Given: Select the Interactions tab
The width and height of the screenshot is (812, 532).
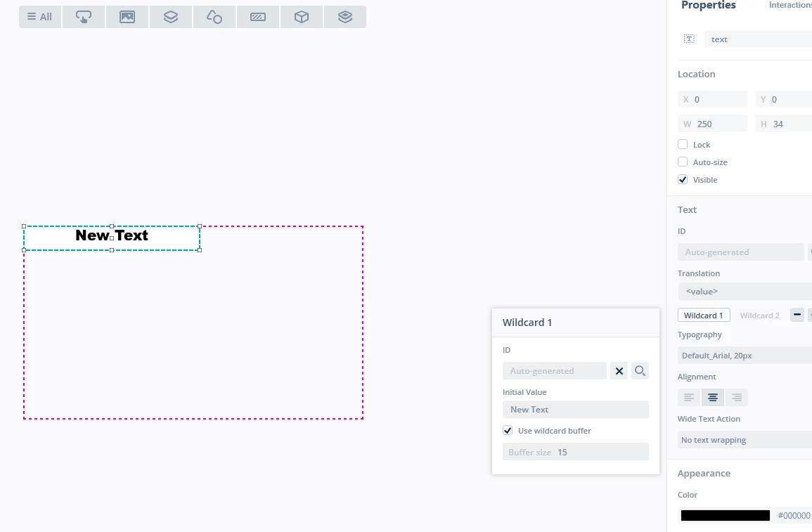Looking at the screenshot, I should [x=790, y=5].
